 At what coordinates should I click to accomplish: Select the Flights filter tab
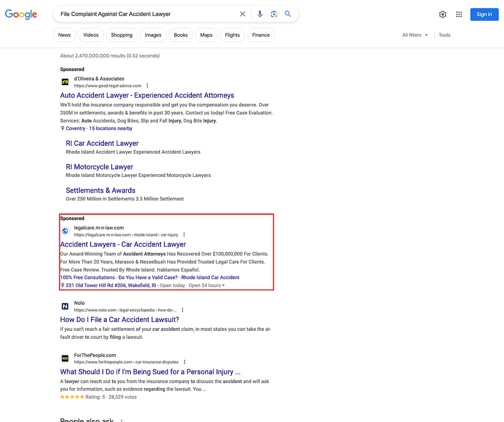232,35
